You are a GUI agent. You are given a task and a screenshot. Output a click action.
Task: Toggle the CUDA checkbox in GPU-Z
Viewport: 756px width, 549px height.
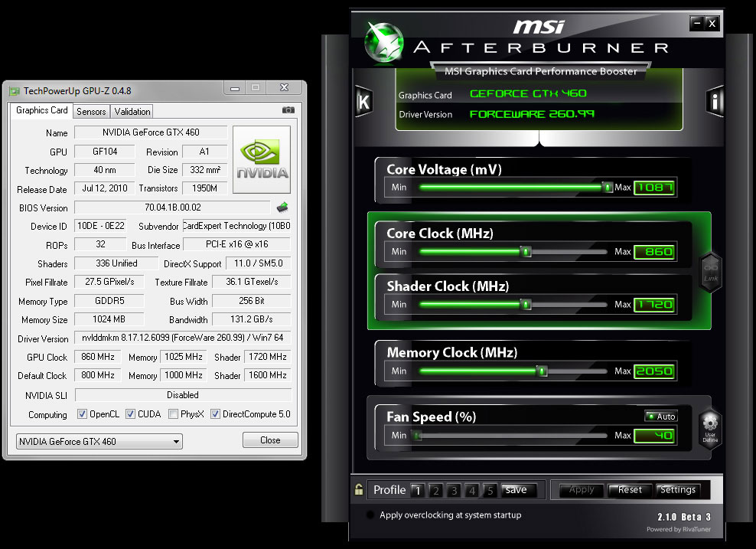(x=130, y=414)
